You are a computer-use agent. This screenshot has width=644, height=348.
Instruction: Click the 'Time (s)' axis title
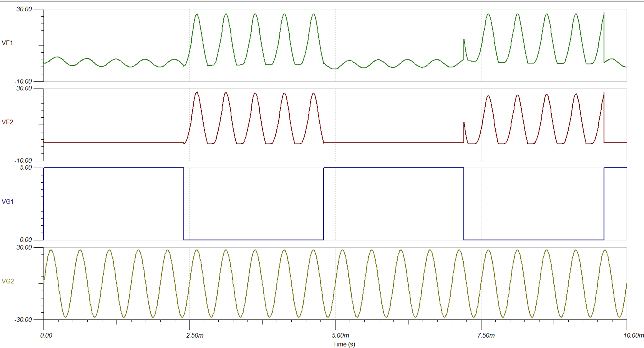click(344, 344)
